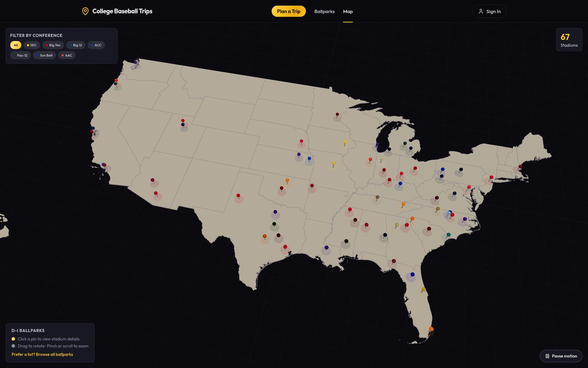Image resolution: width=588 pixels, height=368 pixels.
Task: Select the bright red pin in southern Arizona
Action: click(x=156, y=193)
